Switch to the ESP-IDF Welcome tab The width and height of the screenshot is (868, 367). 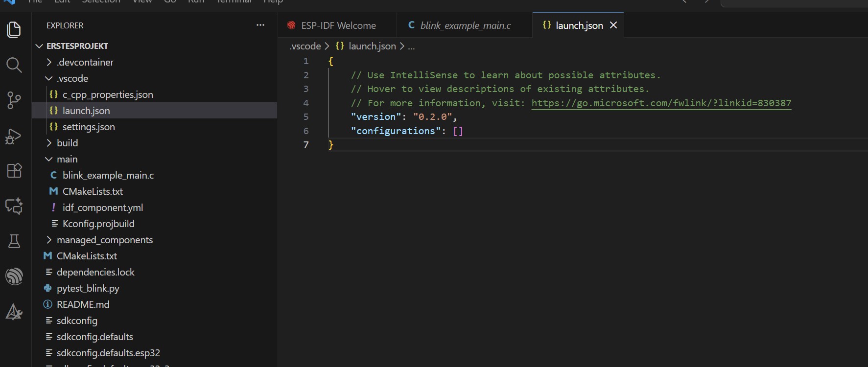pyautogui.click(x=338, y=25)
